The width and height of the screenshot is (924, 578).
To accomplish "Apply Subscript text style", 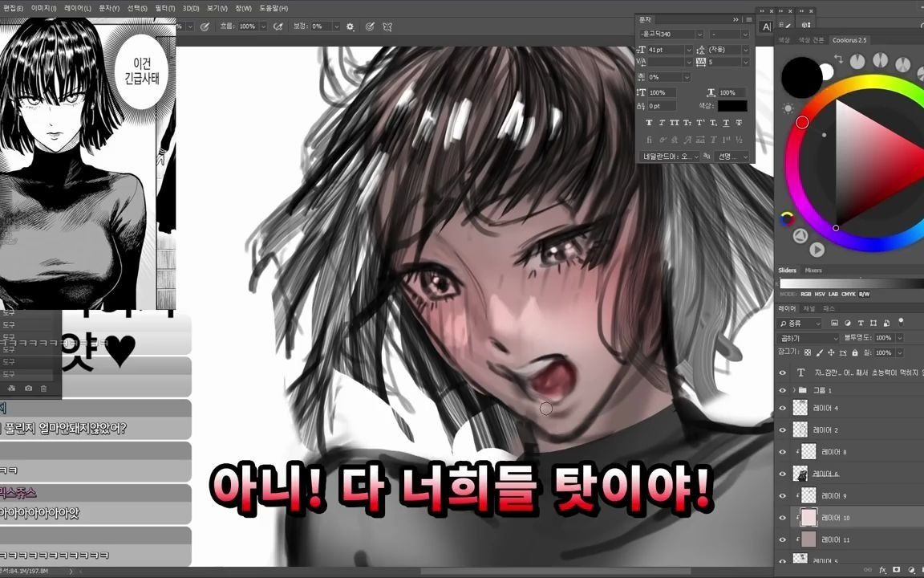I will 714,123.
